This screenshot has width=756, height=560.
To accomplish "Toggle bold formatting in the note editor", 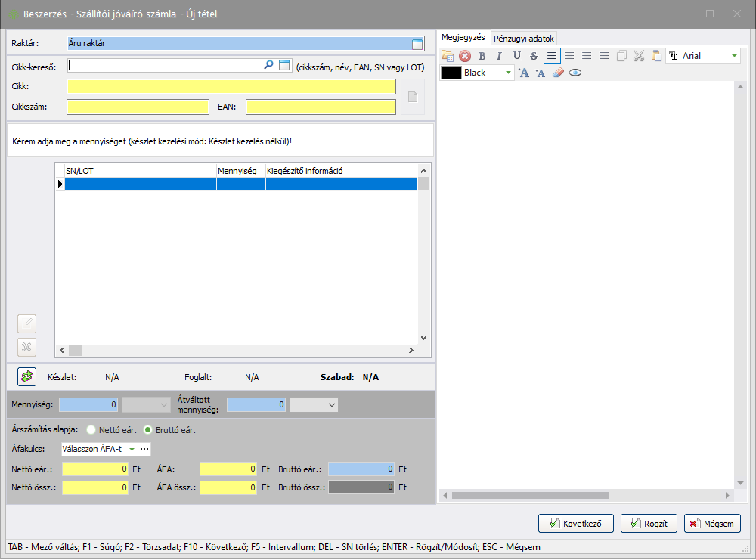I will tap(482, 56).
